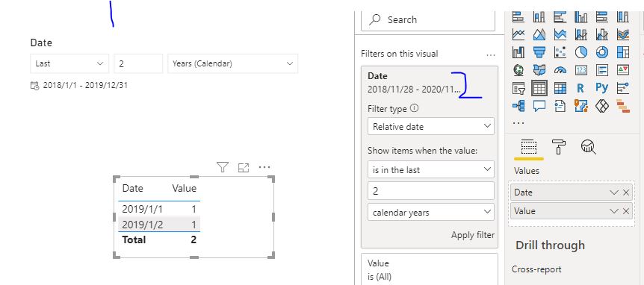This screenshot has height=285, width=644.
Task: Click the filter icon above the table visual
Action: [222, 167]
